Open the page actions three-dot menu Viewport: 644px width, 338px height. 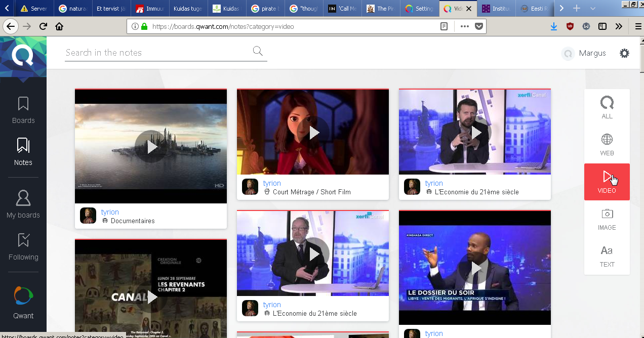[464, 26]
